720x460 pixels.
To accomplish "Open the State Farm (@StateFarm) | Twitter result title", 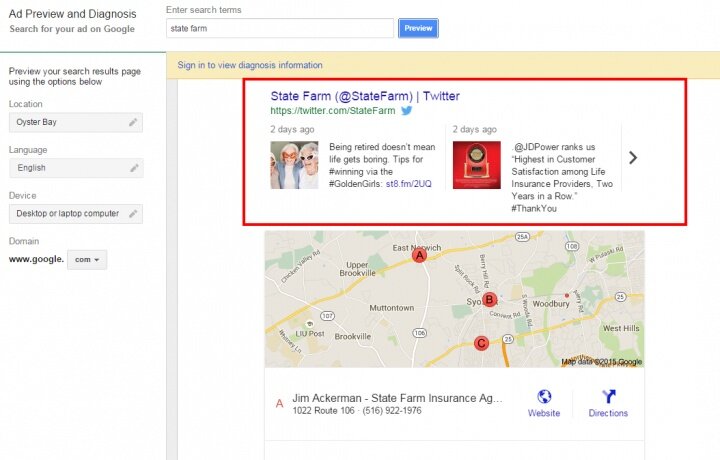I will [x=365, y=96].
